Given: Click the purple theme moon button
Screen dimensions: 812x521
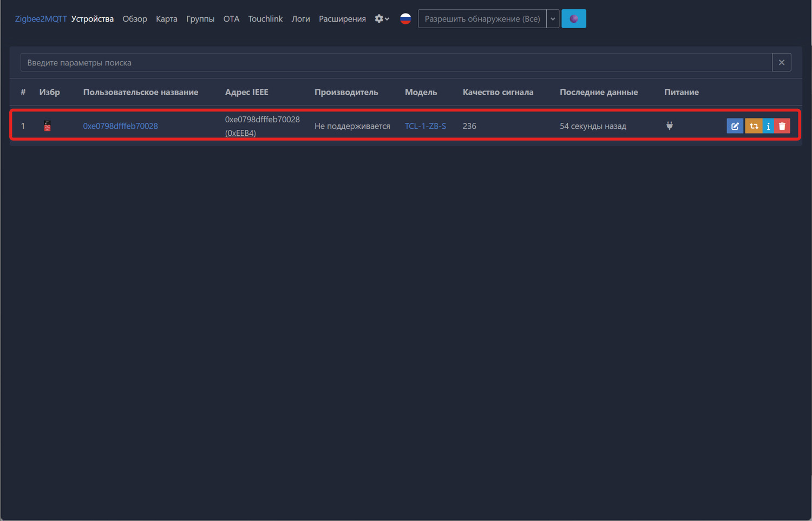Looking at the screenshot, I should click(x=574, y=19).
